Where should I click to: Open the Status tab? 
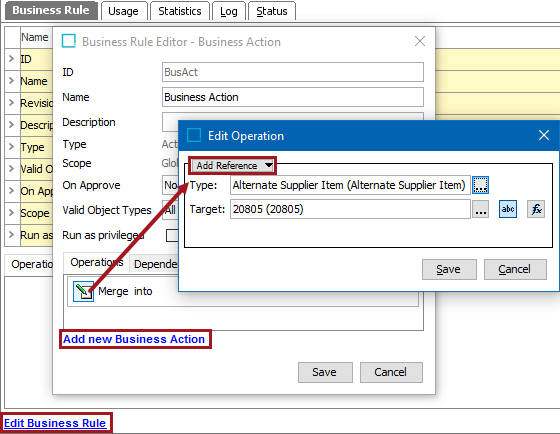pos(272,11)
